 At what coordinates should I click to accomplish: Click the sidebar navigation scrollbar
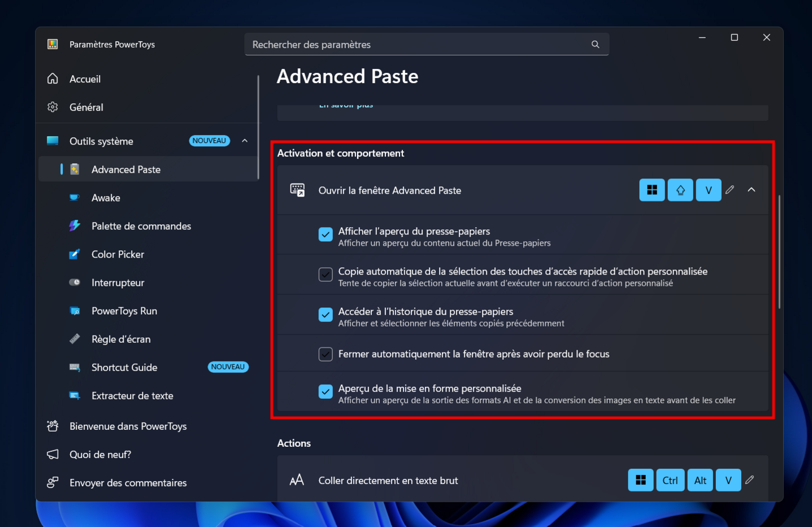tap(258, 127)
